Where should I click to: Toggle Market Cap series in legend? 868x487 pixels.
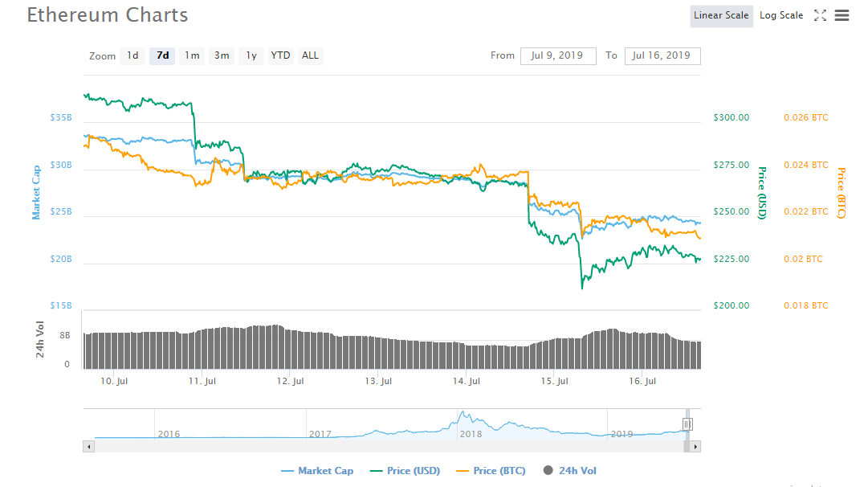click(x=318, y=471)
